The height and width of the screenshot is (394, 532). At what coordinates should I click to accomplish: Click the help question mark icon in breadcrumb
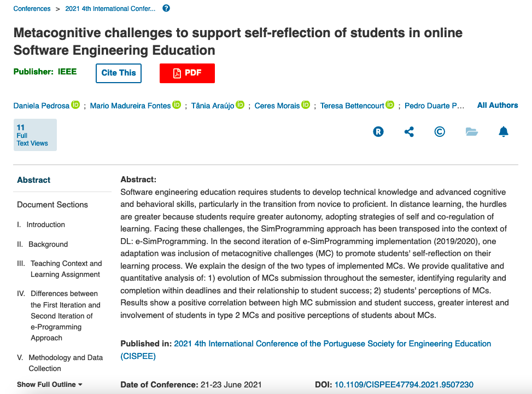coord(166,8)
